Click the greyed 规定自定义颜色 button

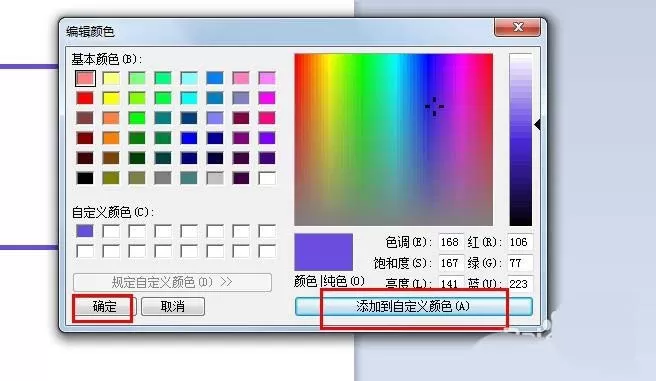point(172,282)
